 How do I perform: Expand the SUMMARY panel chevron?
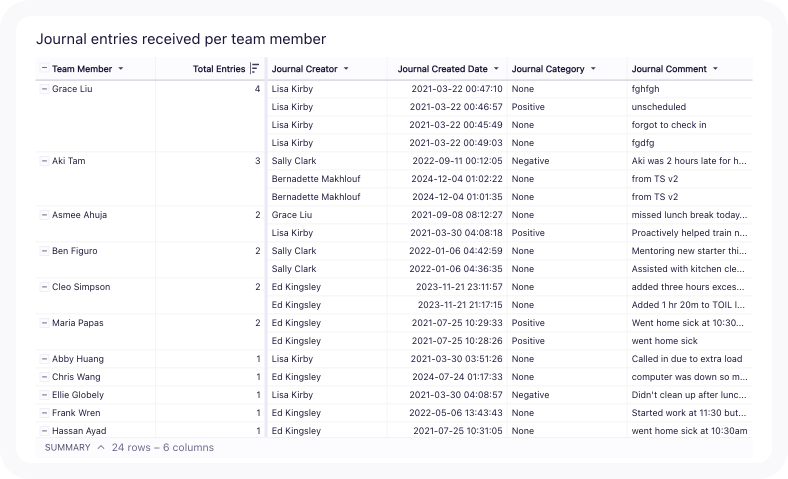pos(101,448)
